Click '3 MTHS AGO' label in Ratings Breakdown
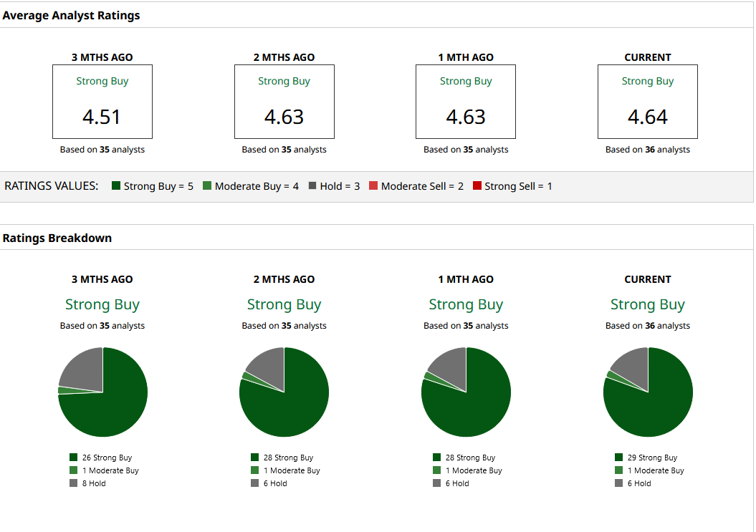756x532 pixels. click(x=102, y=279)
